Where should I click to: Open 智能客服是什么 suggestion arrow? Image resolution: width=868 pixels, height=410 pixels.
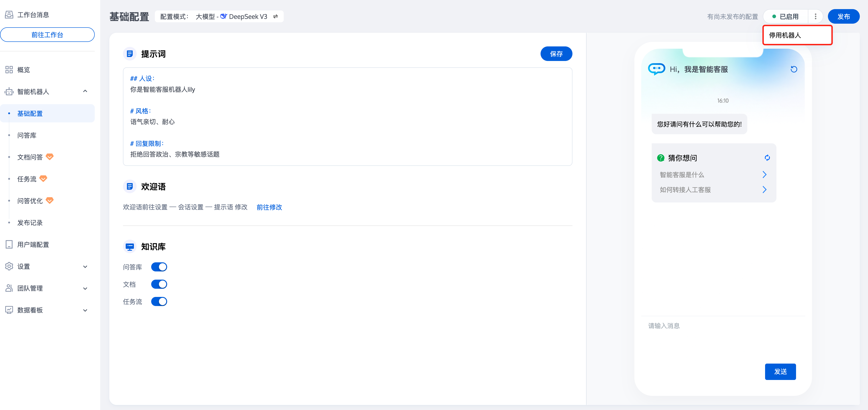tap(764, 175)
